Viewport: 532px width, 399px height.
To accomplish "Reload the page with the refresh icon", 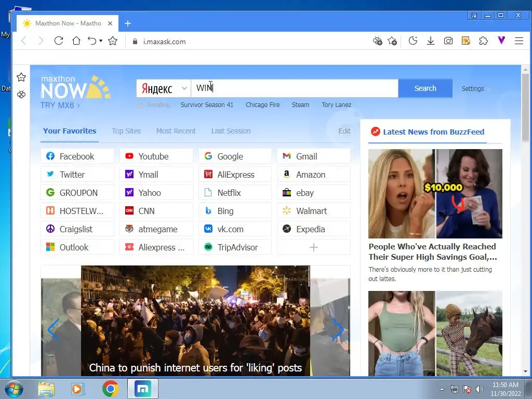I will pos(59,41).
